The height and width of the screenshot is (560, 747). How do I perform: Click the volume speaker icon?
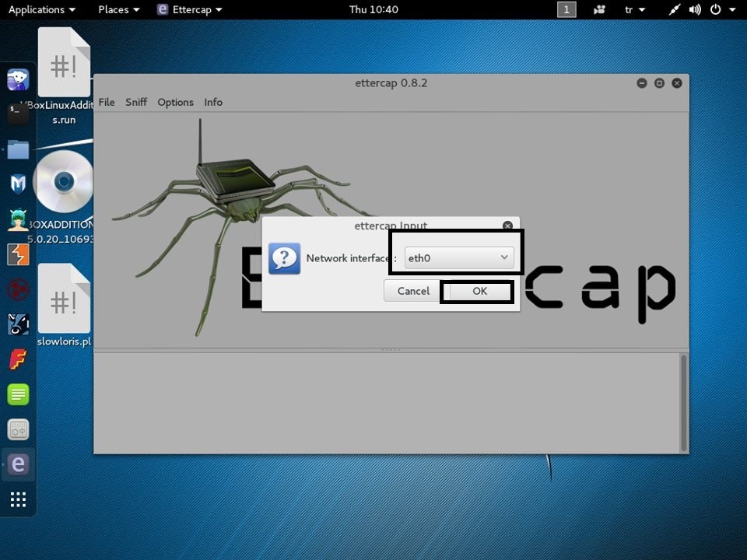click(695, 9)
